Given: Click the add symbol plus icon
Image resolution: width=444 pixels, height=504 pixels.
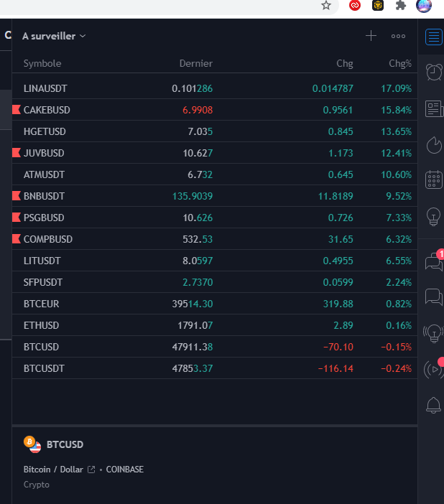Looking at the screenshot, I should 371,36.
